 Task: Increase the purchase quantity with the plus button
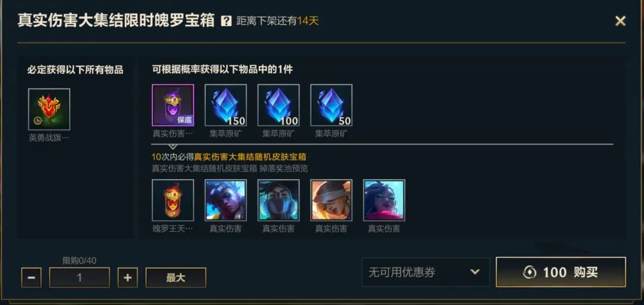tap(128, 278)
